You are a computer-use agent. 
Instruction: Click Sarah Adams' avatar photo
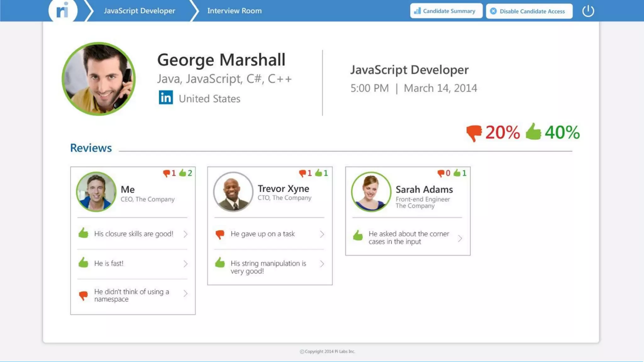(x=371, y=192)
